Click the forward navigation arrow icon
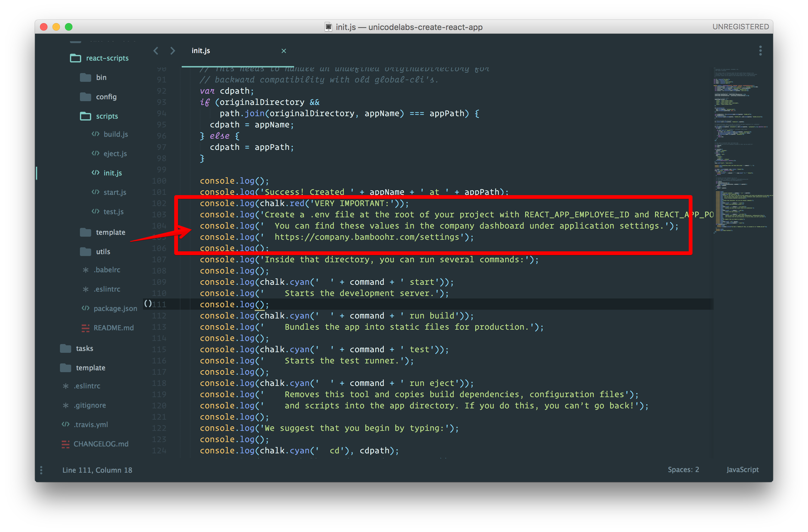808x532 pixels. pos(172,51)
